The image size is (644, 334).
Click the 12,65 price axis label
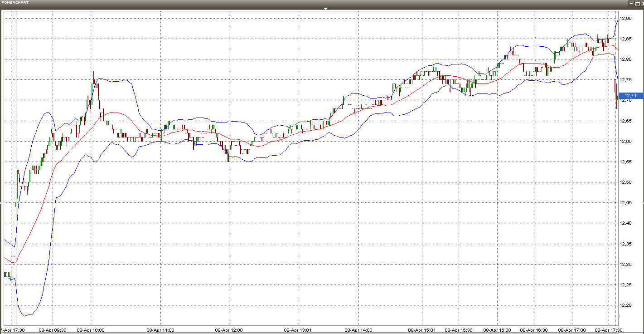(x=626, y=121)
